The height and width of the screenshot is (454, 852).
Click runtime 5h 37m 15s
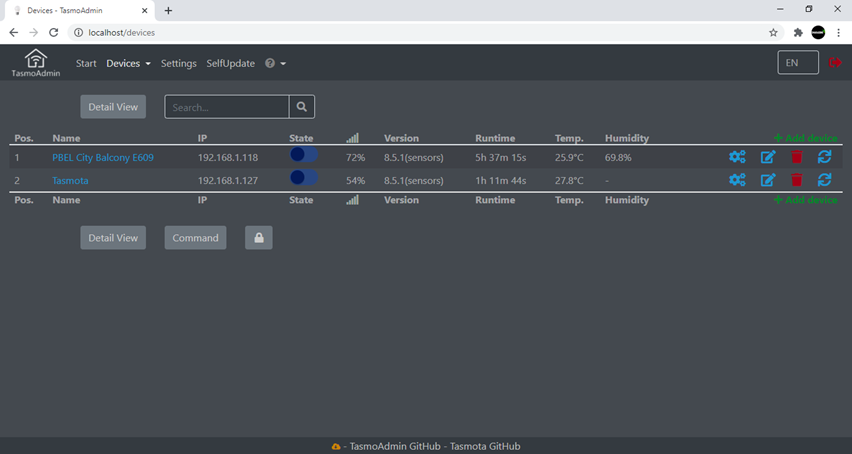pyautogui.click(x=500, y=157)
